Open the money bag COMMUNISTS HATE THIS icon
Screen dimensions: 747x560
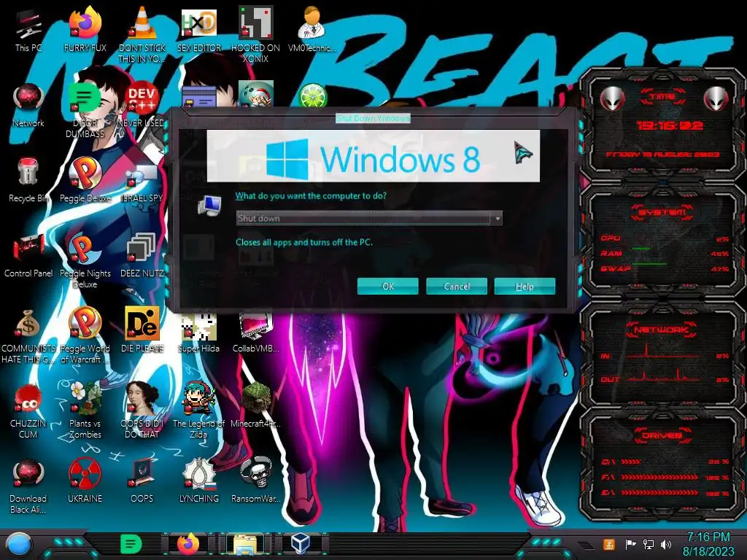pos(28,335)
